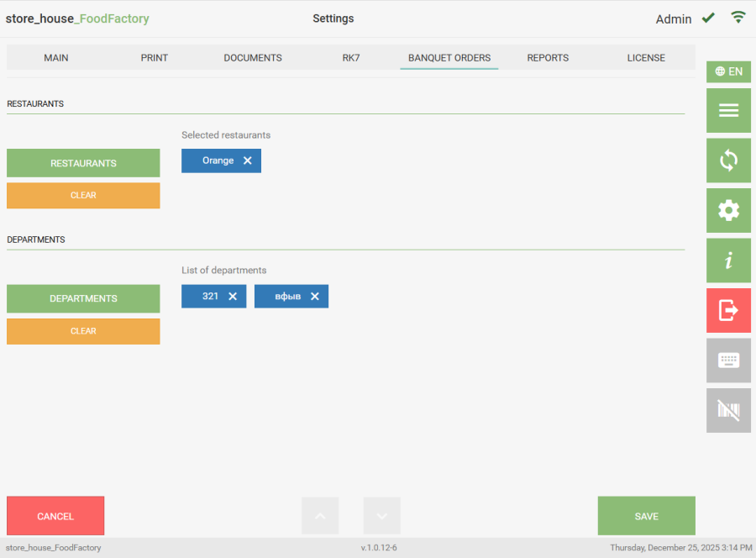This screenshot has height=558, width=756.
Task: Clear the departments list
Action: coord(83,331)
